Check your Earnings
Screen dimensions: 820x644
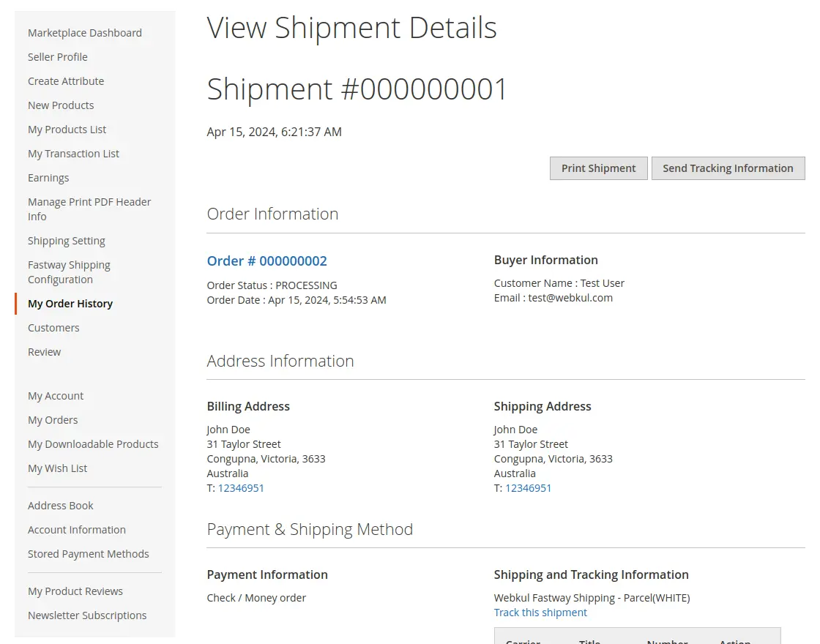coord(48,178)
